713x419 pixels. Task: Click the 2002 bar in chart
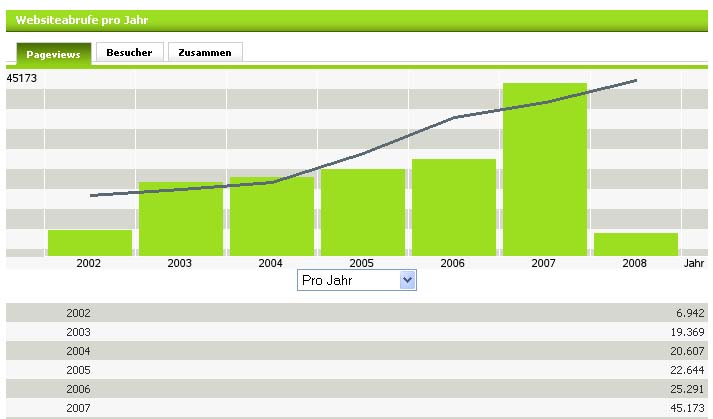(90, 243)
